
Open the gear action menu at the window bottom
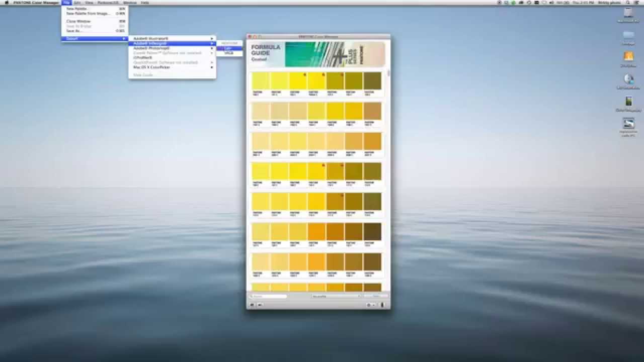pyautogui.click(x=371, y=305)
